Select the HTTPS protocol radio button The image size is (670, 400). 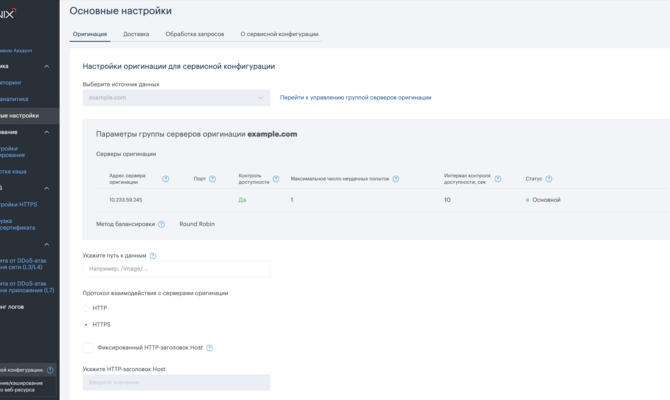(86, 325)
